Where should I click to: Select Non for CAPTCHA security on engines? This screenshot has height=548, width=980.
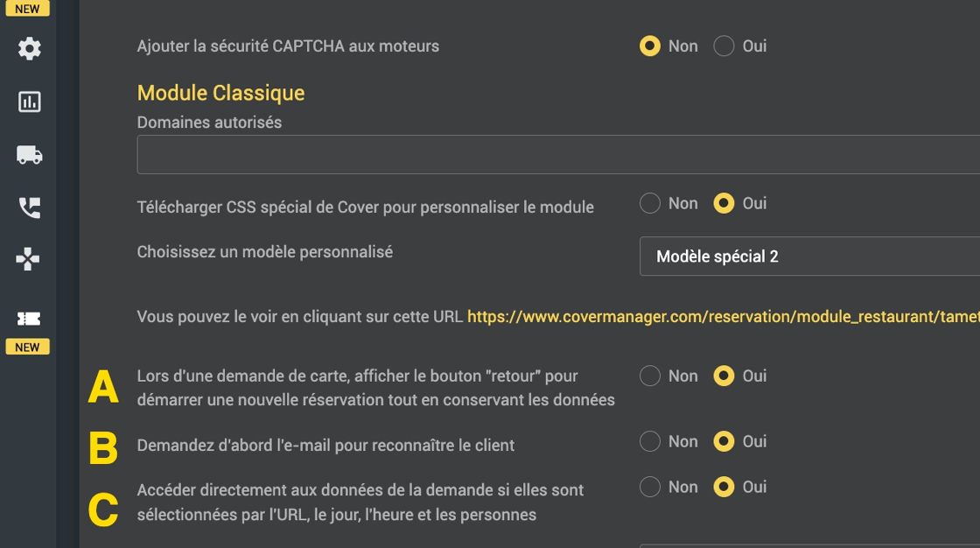point(650,46)
